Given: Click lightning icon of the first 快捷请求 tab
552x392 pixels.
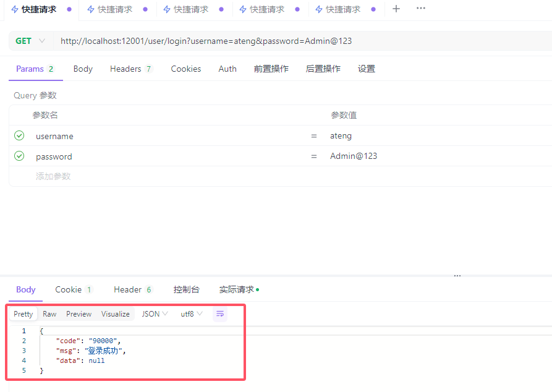Looking at the screenshot, I should click(15, 9).
